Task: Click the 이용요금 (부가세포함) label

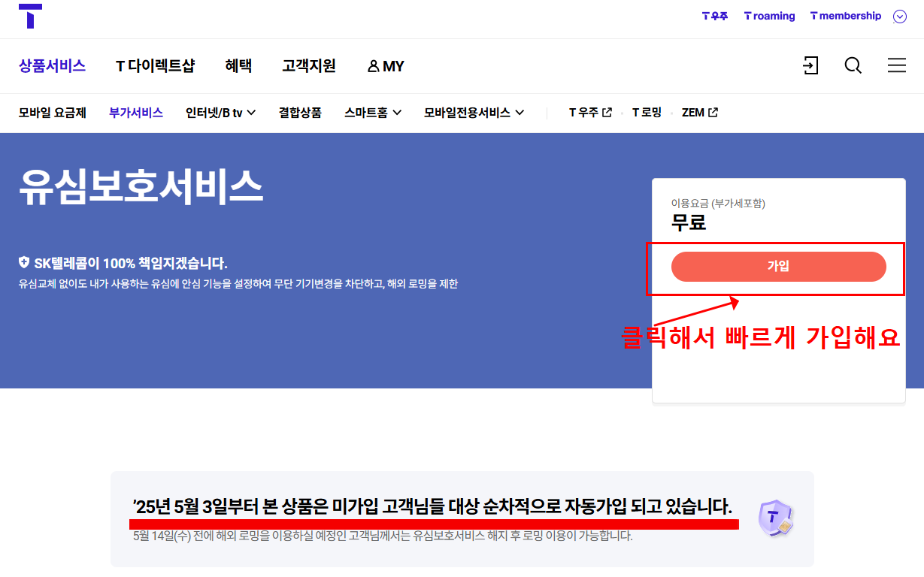Action: pos(718,204)
